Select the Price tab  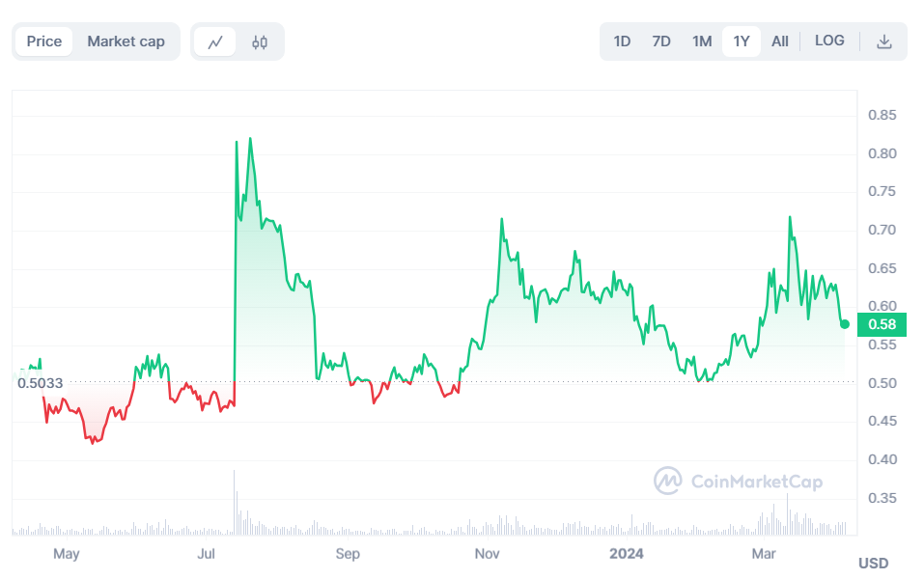click(x=44, y=41)
